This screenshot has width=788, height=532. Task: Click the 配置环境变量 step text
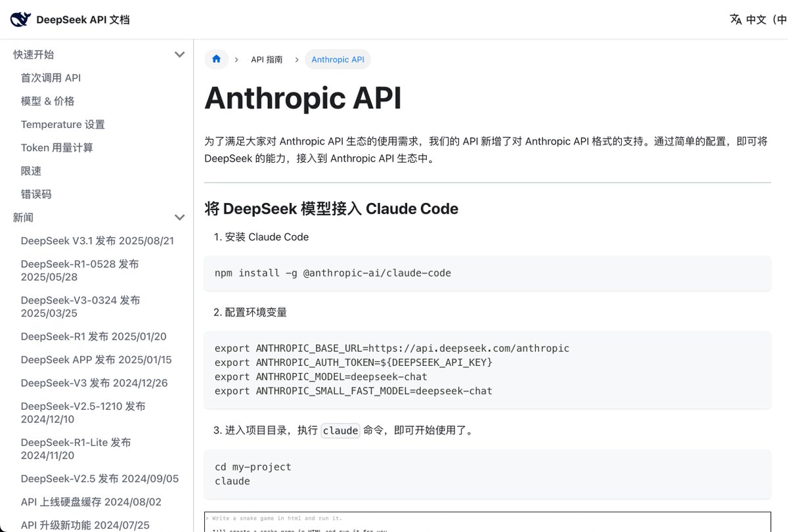256,313
